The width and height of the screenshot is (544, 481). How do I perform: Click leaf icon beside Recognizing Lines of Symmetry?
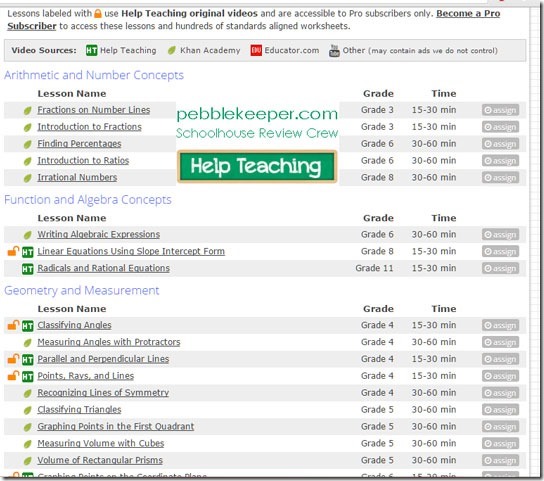27,394
